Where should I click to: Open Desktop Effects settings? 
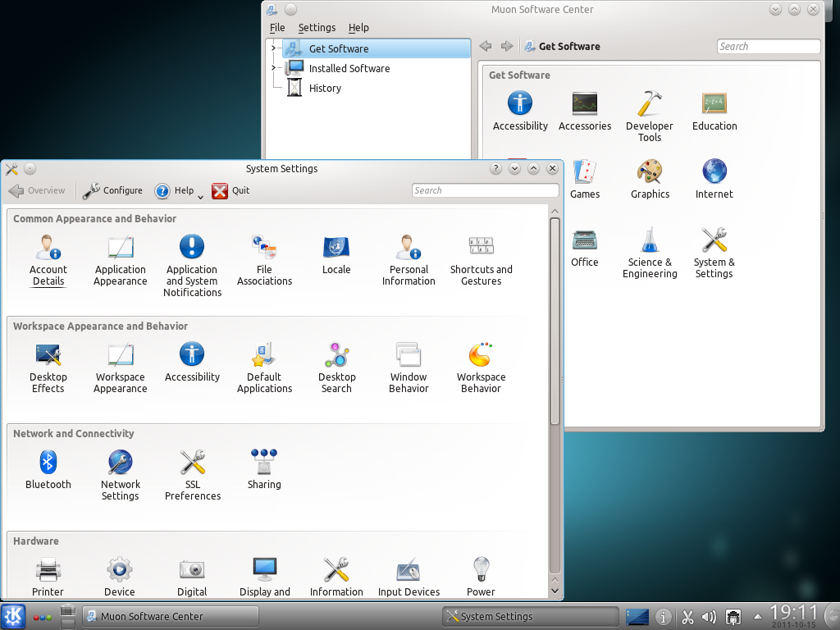pos(48,368)
